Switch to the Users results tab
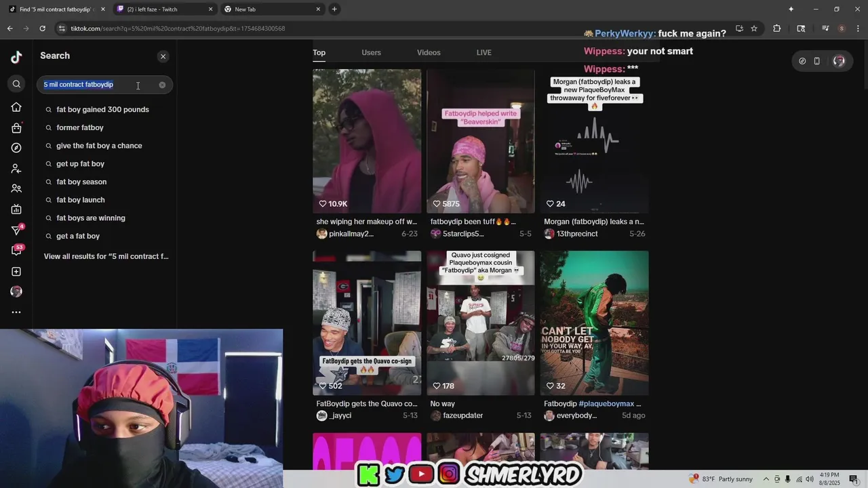This screenshot has width=868, height=488. click(371, 52)
